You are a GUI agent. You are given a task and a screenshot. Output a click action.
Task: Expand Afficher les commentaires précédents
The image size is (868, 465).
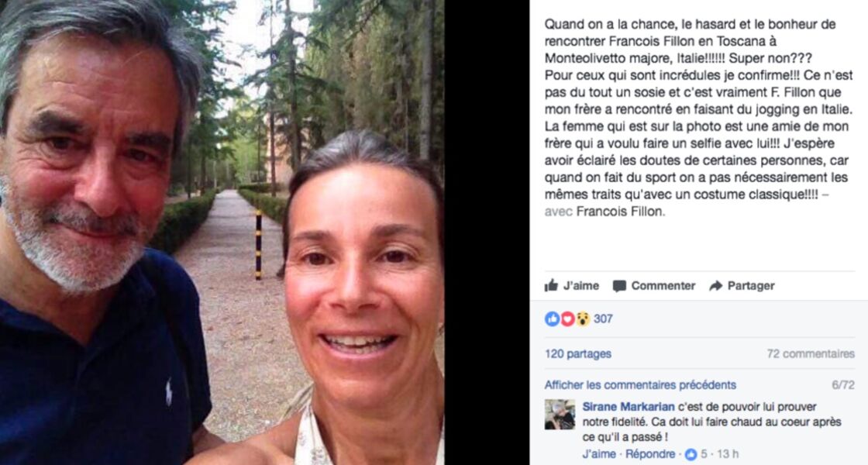coord(640,384)
